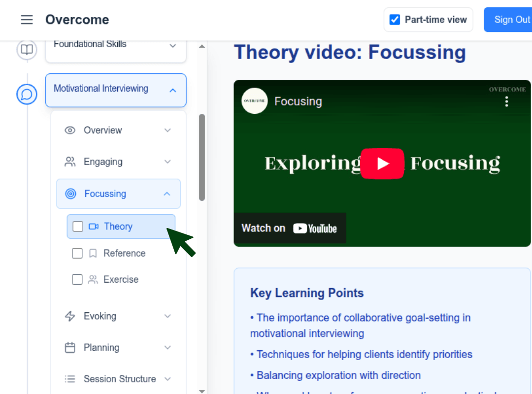Click the Foundational Skills label

tap(90, 44)
